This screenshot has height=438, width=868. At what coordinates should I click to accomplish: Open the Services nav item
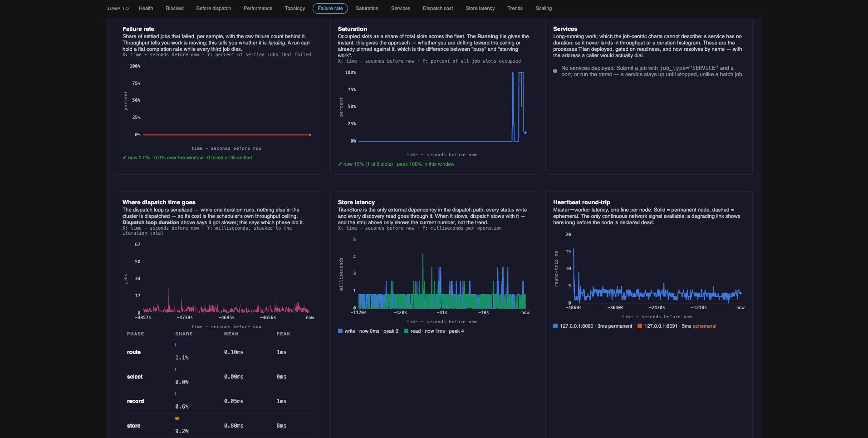401,8
